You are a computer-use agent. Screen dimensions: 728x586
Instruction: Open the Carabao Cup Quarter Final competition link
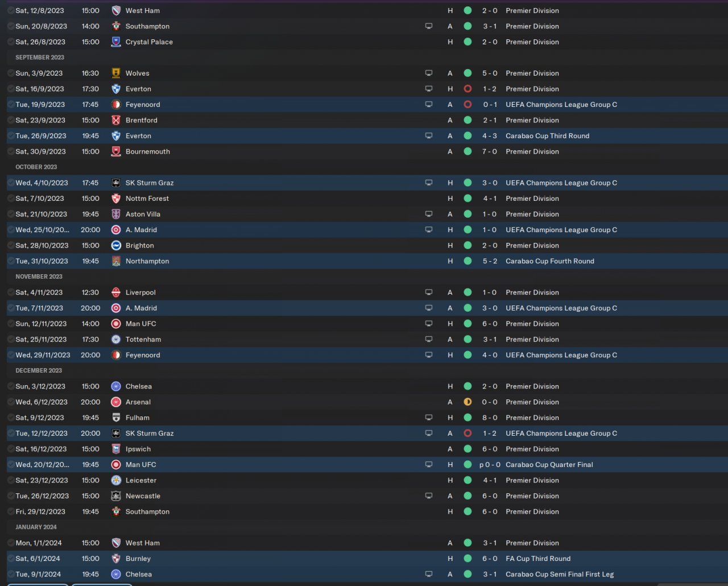pyautogui.click(x=549, y=465)
